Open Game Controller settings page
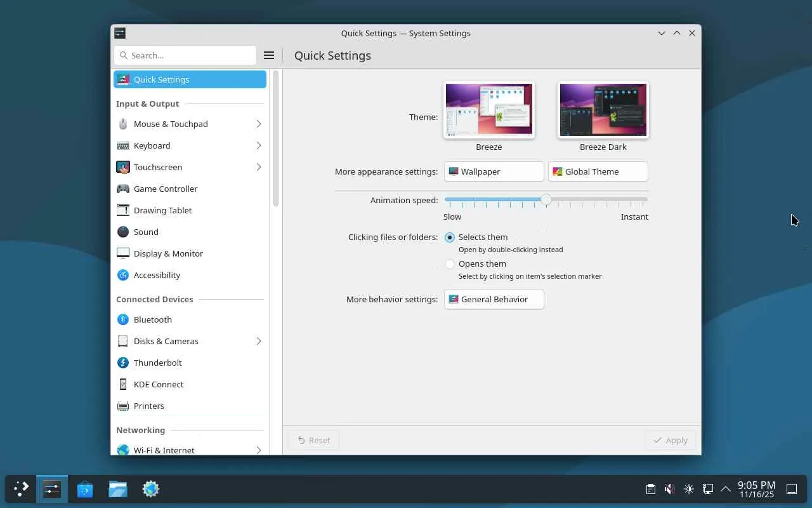Screen dimensions: 812x508 click(190, 189)
